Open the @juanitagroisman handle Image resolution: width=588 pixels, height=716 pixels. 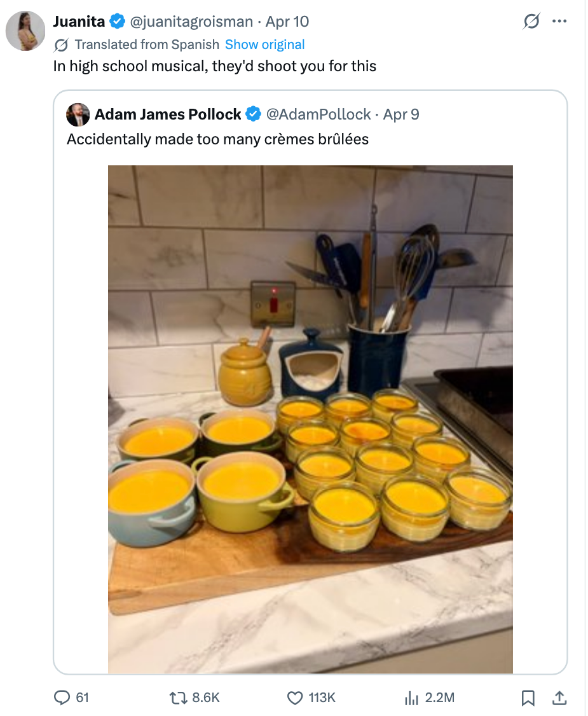coord(191,22)
